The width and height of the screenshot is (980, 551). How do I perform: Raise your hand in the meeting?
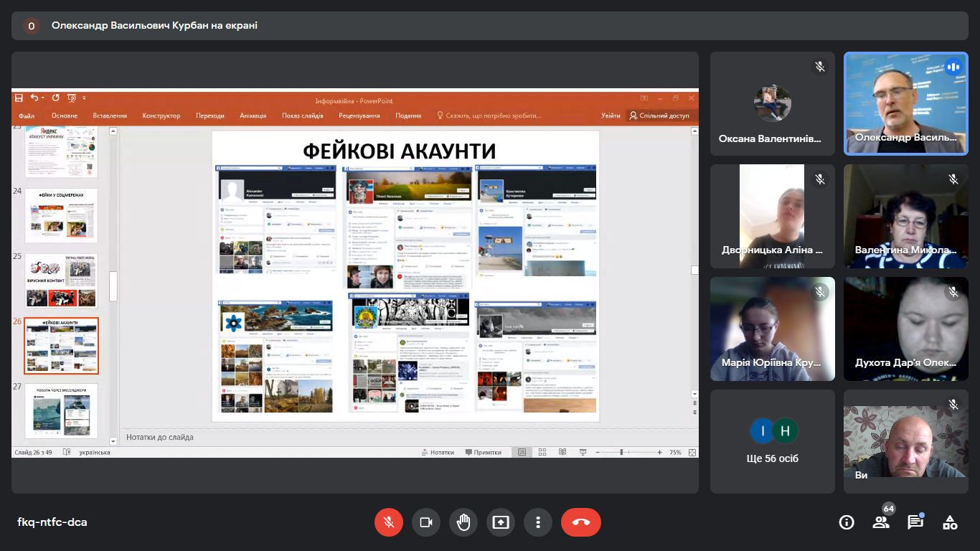[x=463, y=522]
